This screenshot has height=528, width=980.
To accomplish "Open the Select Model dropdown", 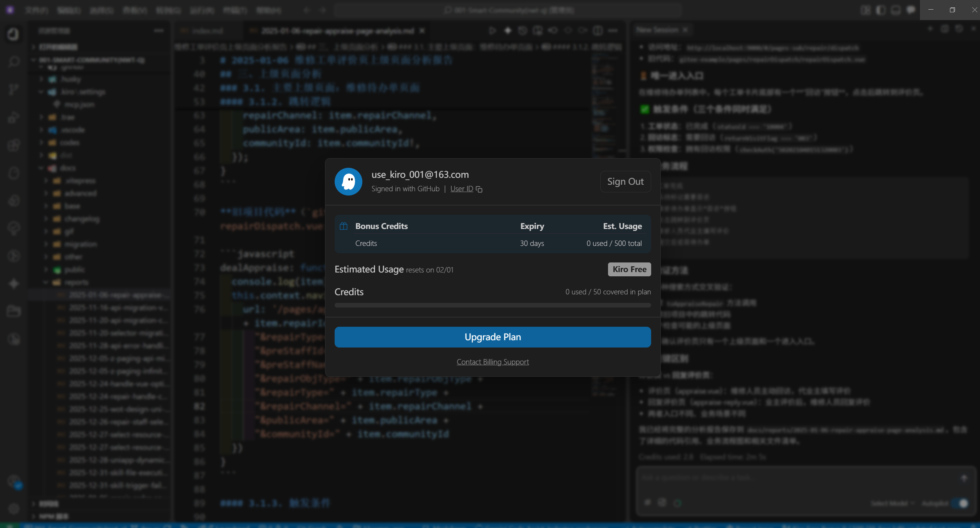I will tap(892, 503).
